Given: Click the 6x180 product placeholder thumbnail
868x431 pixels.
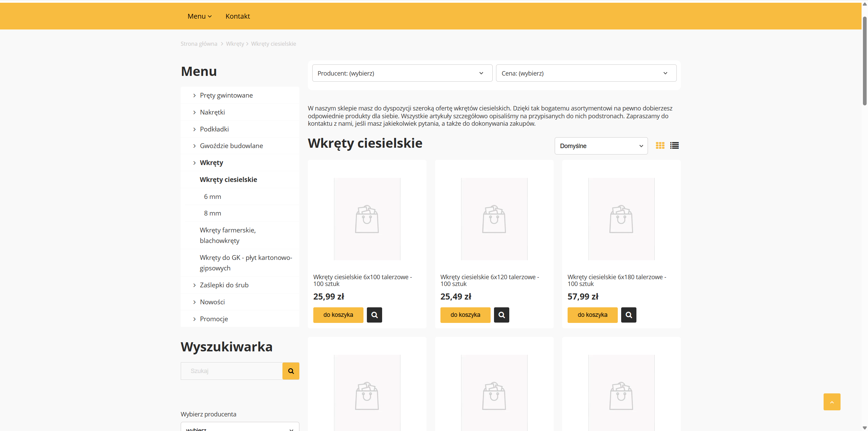Looking at the screenshot, I should [621, 219].
